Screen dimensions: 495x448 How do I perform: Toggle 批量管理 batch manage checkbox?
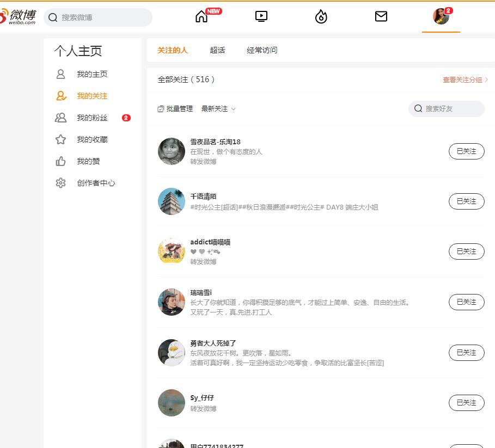point(161,109)
